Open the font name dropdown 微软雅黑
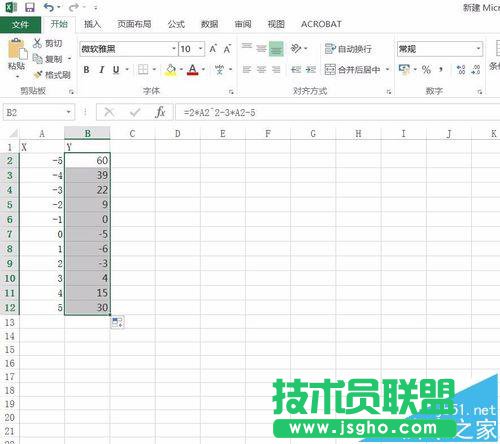Image resolution: width=500 pixels, height=444 pixels. 174,49
